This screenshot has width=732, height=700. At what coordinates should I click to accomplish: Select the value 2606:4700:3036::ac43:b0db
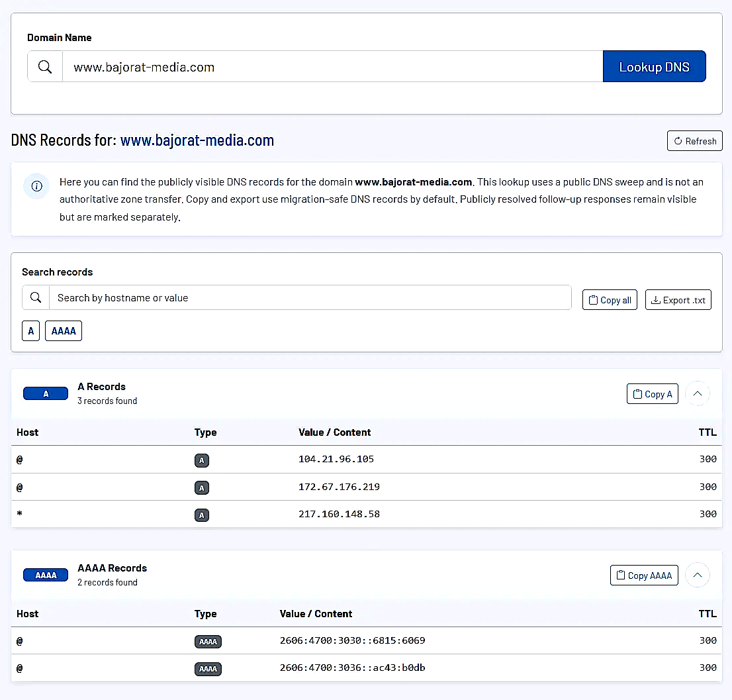coord(353,668)
